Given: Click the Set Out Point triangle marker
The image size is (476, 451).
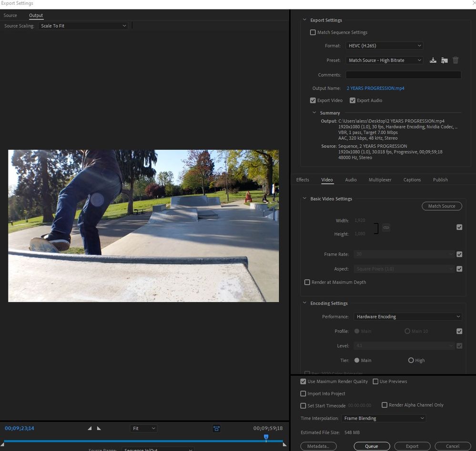Looking at the screenshot, I should (99, 428).
